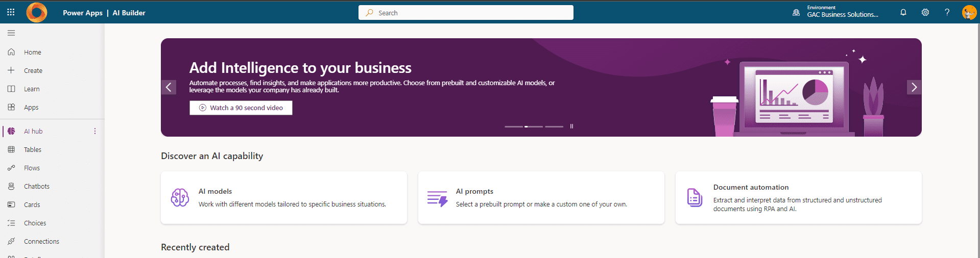Open the GAC Business Solutions environment picker
980x258 pixels.
(835, 12)
